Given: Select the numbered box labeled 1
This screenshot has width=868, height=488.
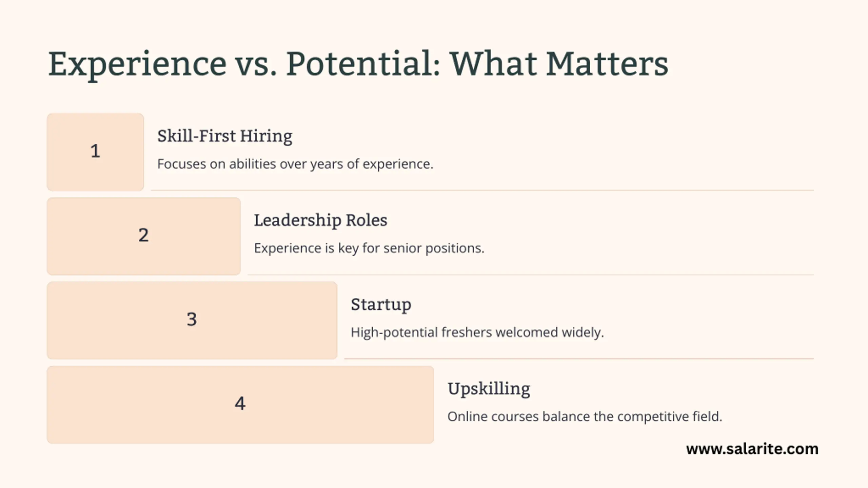Looking at the screenshot, I should pyautogui.click(x=95, y=152).
